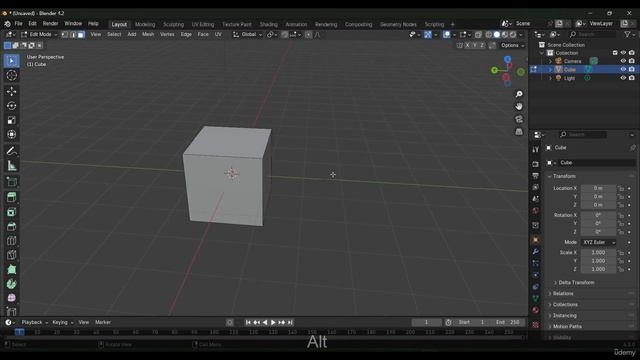The width and height of the screenshot is (640, 360).
Task: Select the Knife tool
Action: click(11, 255)
